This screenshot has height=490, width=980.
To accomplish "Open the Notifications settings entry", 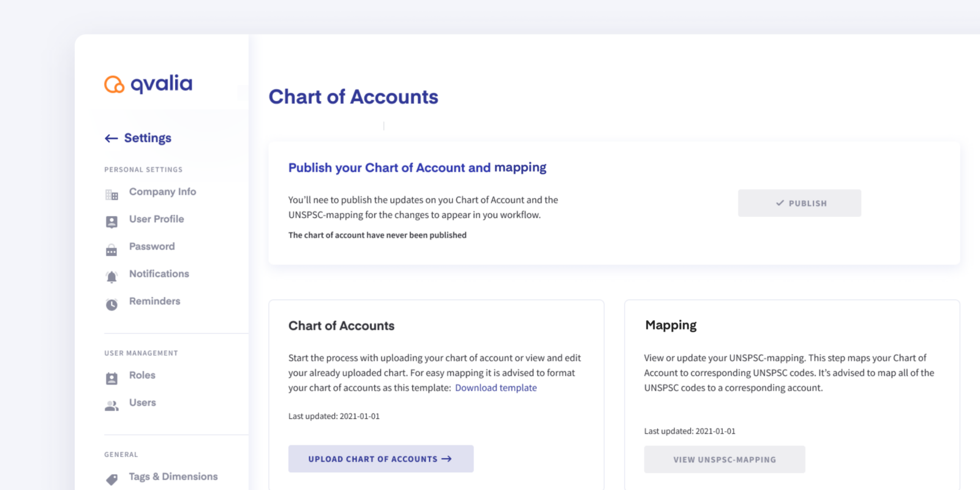I will point(159,274).
